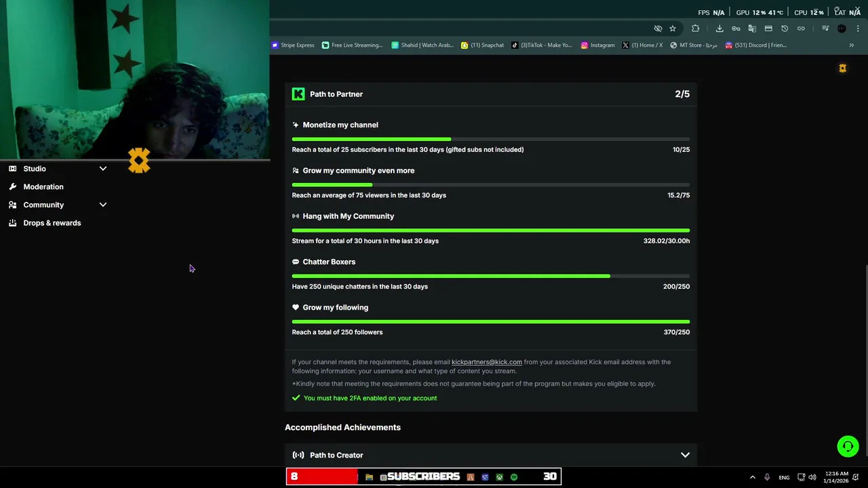Click the orange badge icon at page top right

click(x=843, y=68)
